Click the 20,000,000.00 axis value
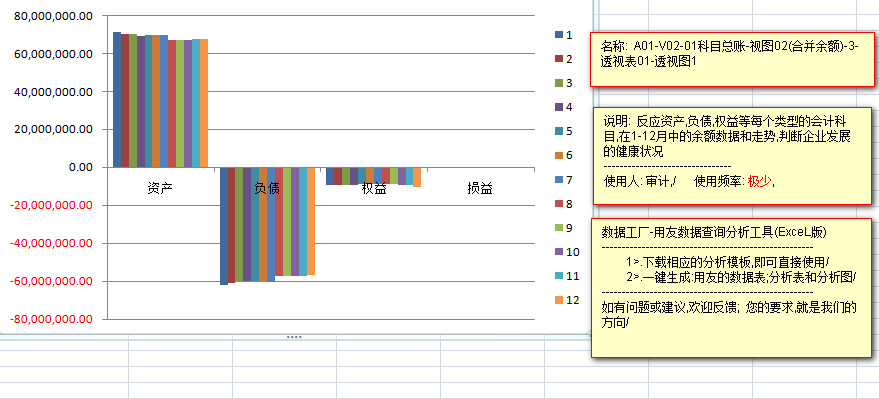Viewport: 879px width, 399px height. click(54, 129)
